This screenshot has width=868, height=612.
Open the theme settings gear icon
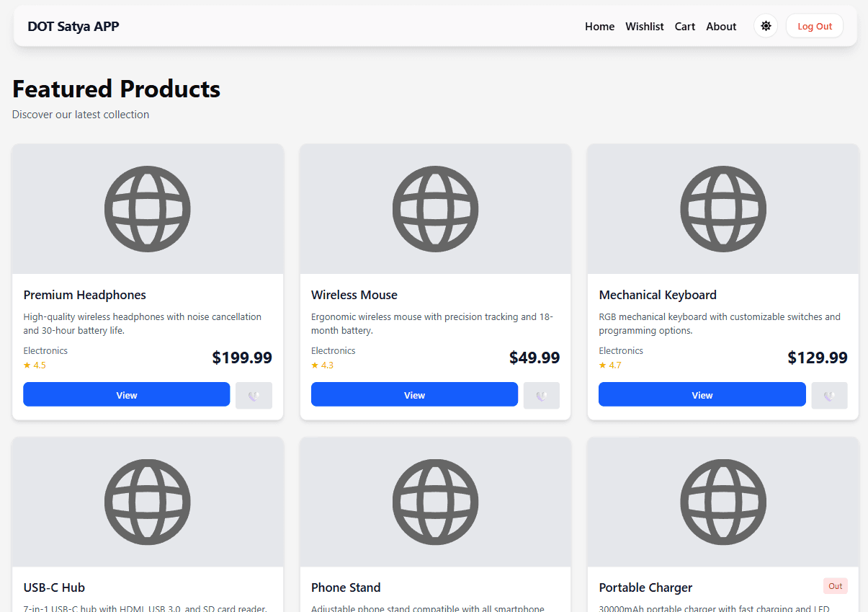tap(765, 25)
